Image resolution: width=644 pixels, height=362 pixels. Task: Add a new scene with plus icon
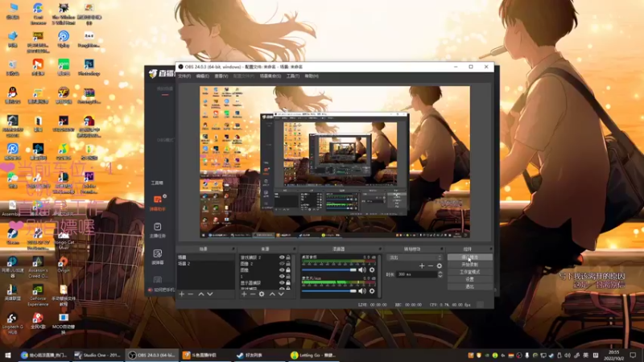click(x=182, y=294)
